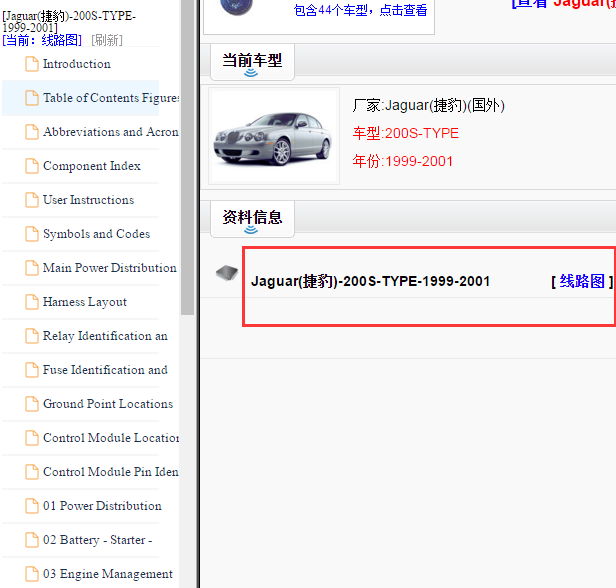Click the Main Power Distribution page icon
Viewport: 616px width, 588px height.
32,268
